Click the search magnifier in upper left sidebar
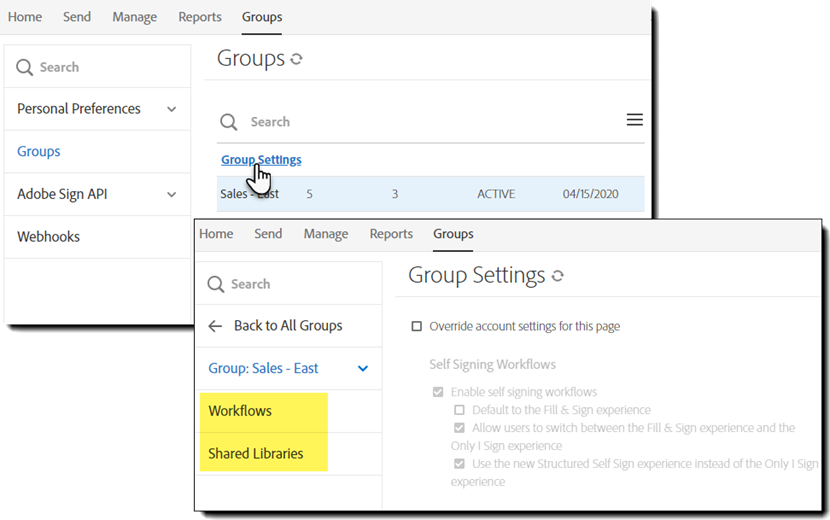 [25, 68]
